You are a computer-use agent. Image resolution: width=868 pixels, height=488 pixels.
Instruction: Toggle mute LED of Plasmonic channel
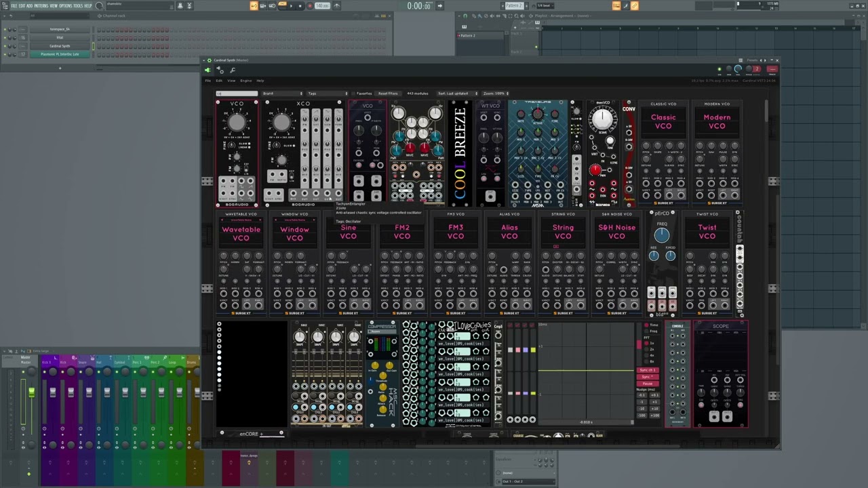pyautogui.click(x=5, y=54)
